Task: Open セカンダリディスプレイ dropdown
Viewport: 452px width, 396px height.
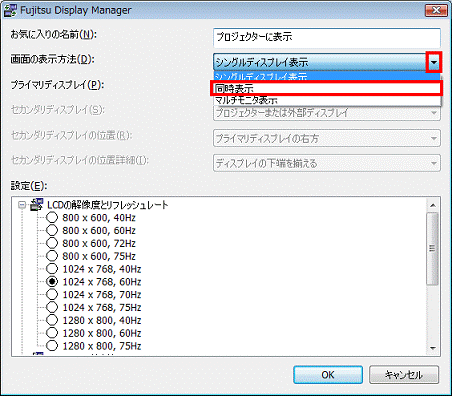Action: pos(327,113)
